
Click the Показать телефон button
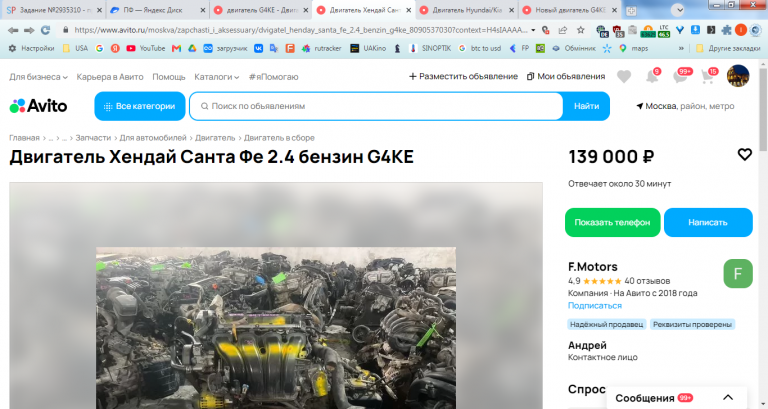tap(612, 222)
